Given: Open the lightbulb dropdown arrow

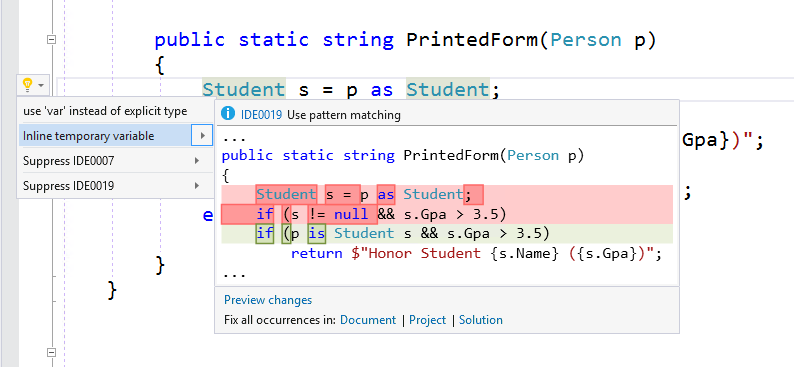Looking at the screenshot, I should click(x=42, y=85).
